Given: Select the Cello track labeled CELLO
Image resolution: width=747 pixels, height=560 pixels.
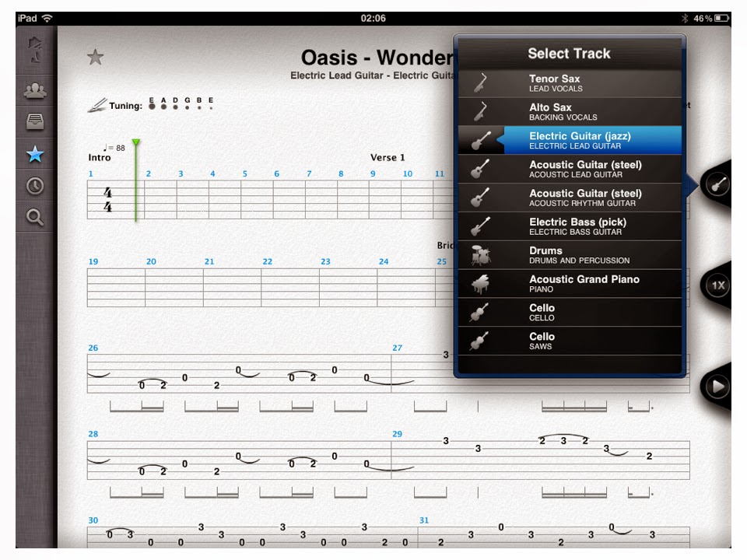Looking at the screenshot, I should click(570, 312).
